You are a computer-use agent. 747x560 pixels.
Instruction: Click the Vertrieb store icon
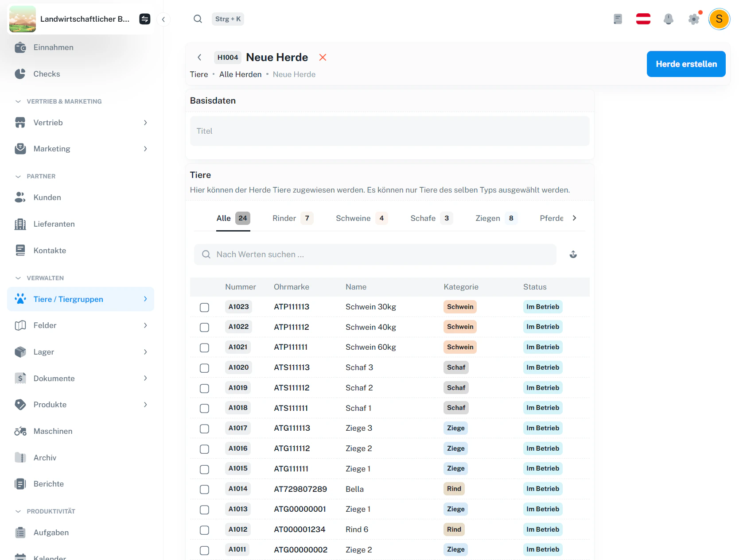20,123
